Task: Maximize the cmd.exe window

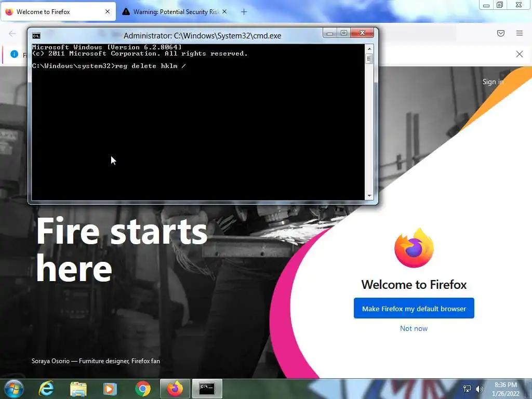Action: point(344,33)
